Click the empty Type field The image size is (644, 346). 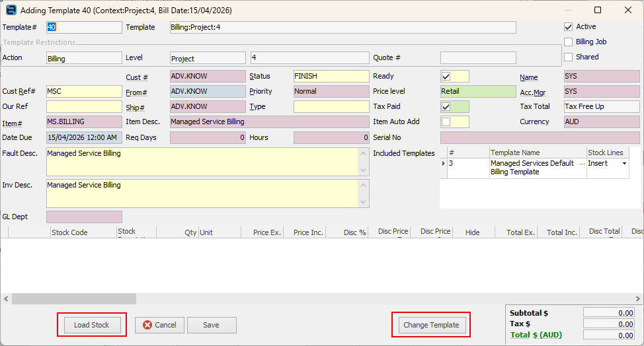331,106
